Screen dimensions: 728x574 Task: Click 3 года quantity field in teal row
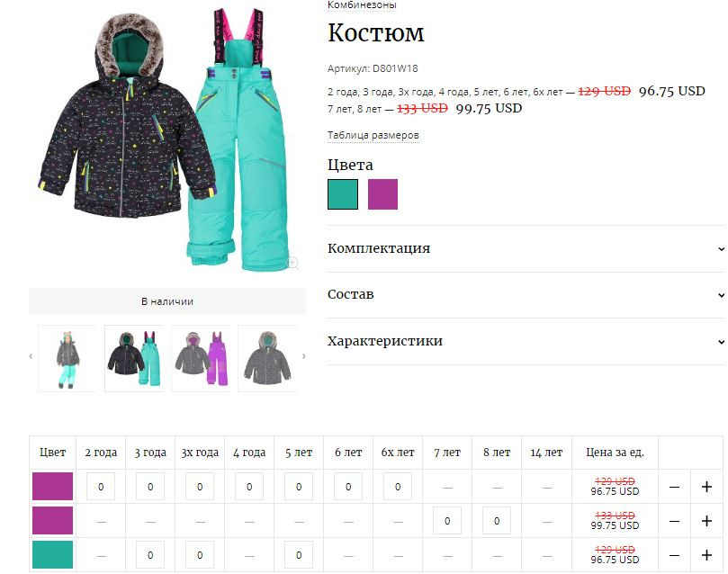pyautogui.click(x=150, y=555)
